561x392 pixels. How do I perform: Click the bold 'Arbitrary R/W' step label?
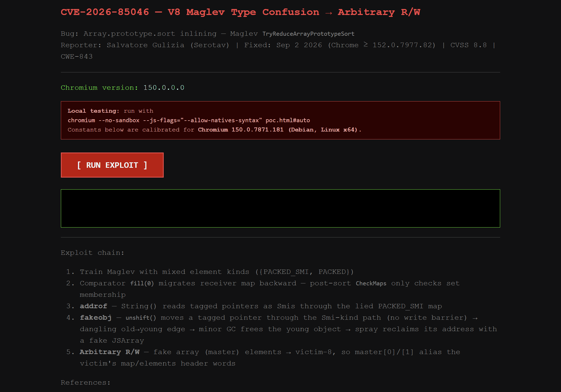coord(110,352)
